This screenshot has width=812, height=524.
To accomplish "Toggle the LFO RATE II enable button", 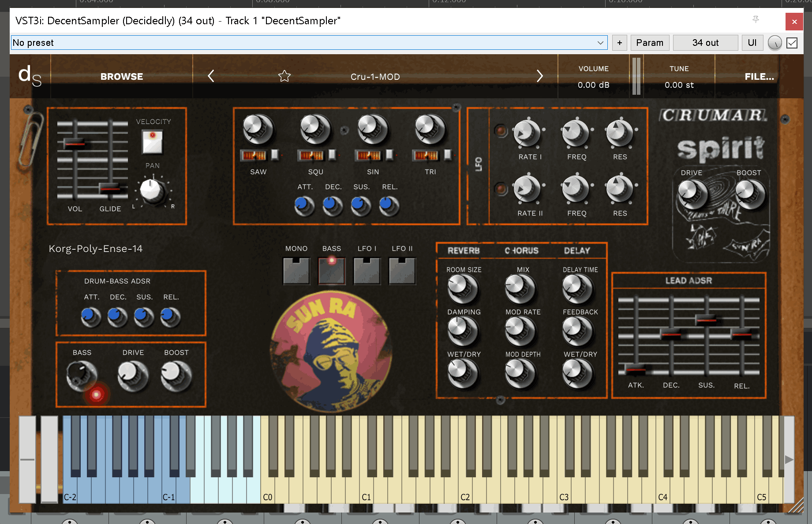I will pyautogui.click(x=501, y=189).
